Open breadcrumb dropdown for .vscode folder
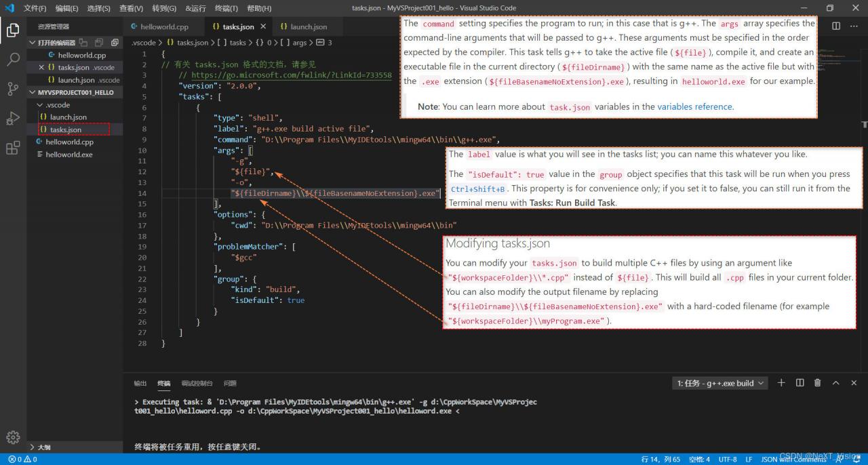The width and height of the screenshot is (868, 465). [144, 42]
